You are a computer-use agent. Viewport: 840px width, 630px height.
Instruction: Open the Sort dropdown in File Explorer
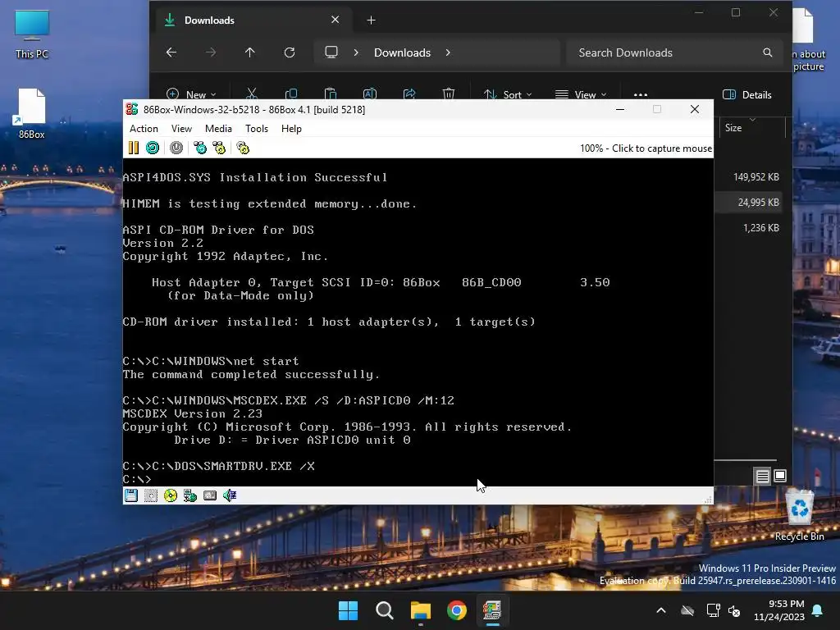(x=507, y=94)
